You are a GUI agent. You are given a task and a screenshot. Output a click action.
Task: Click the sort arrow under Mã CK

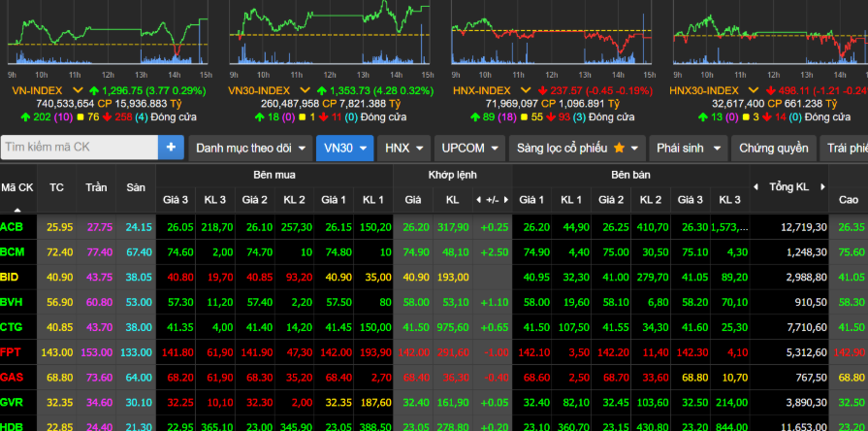16,209
